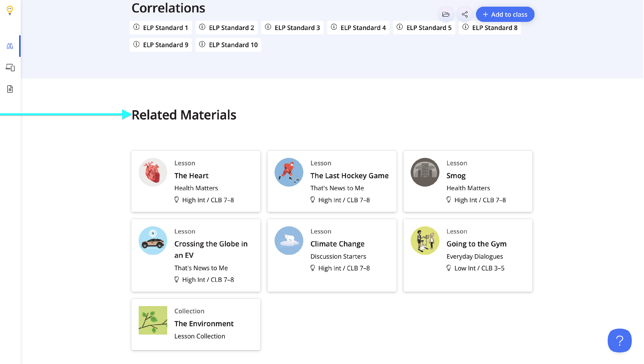The width and height of the screenshot is (644, 364).
Task: Open The Heart lesson card
Action: pyautogui.click(x=196, y=181)
